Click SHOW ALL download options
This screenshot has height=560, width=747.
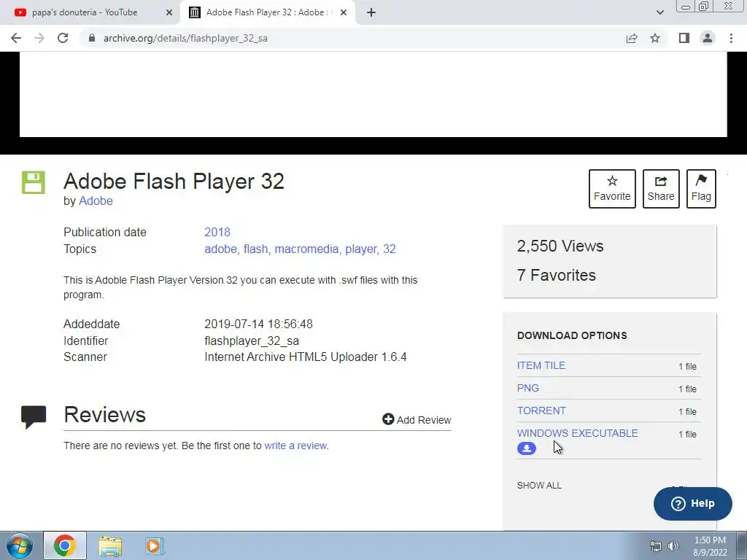point(539,485)
